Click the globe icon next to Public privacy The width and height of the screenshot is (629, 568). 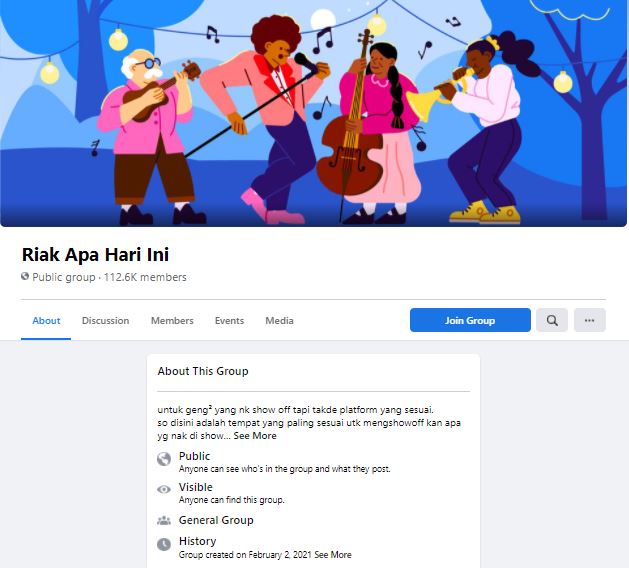164,459
